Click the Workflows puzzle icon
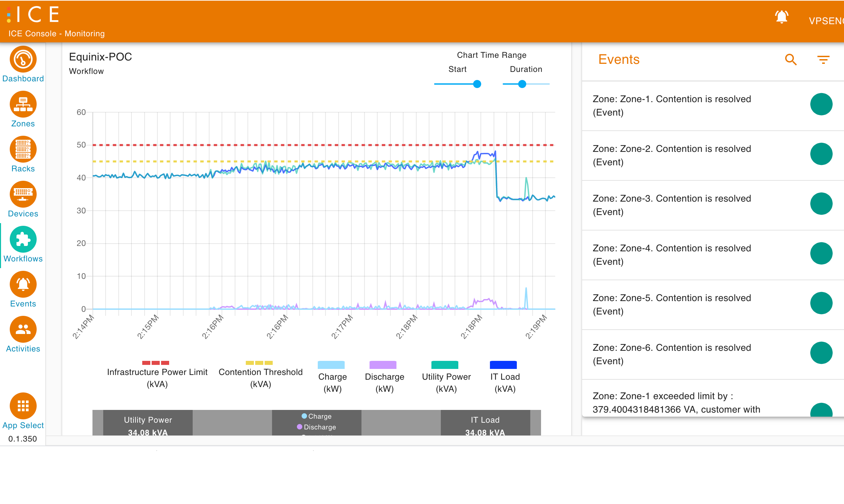 click(23, 240)
